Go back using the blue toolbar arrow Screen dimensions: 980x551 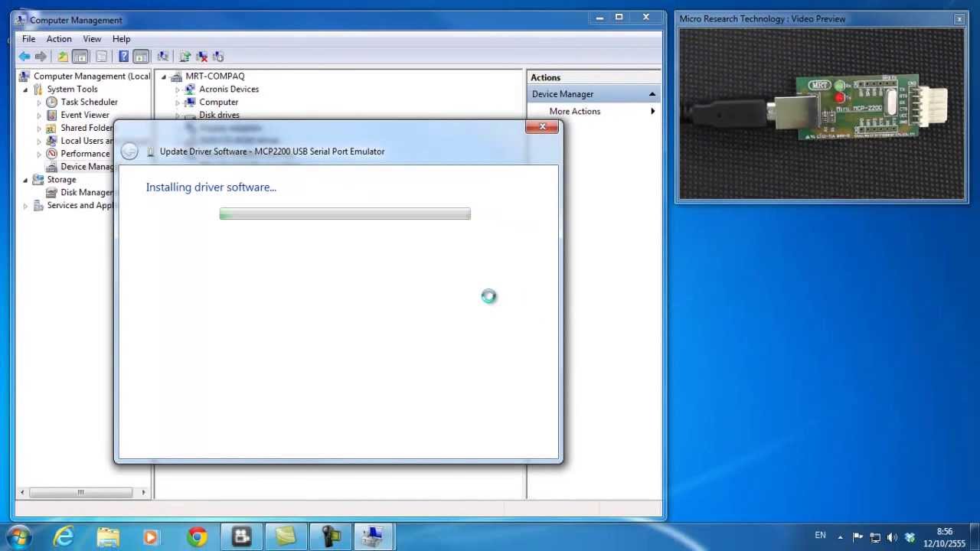click(x=24, y=57)
